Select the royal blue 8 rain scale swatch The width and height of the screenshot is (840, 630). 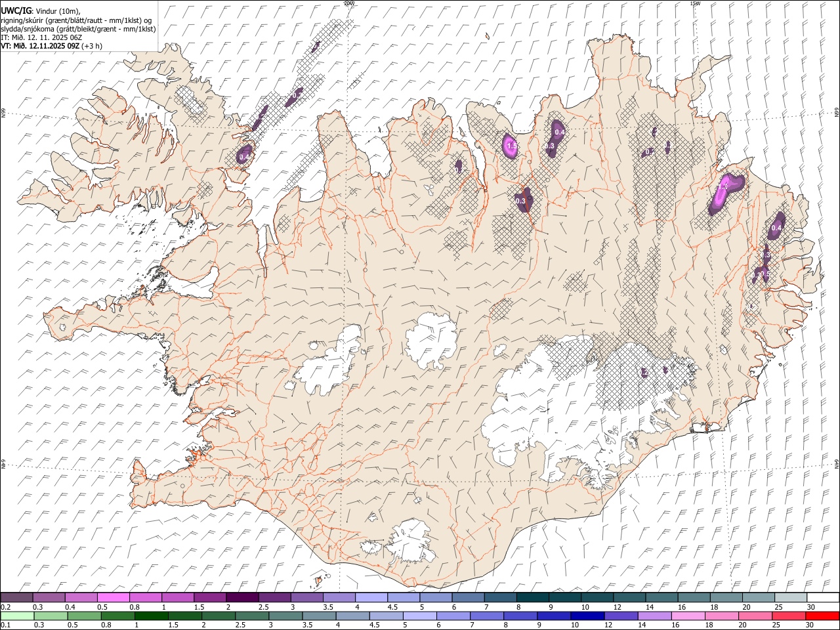tap(520, 616)
